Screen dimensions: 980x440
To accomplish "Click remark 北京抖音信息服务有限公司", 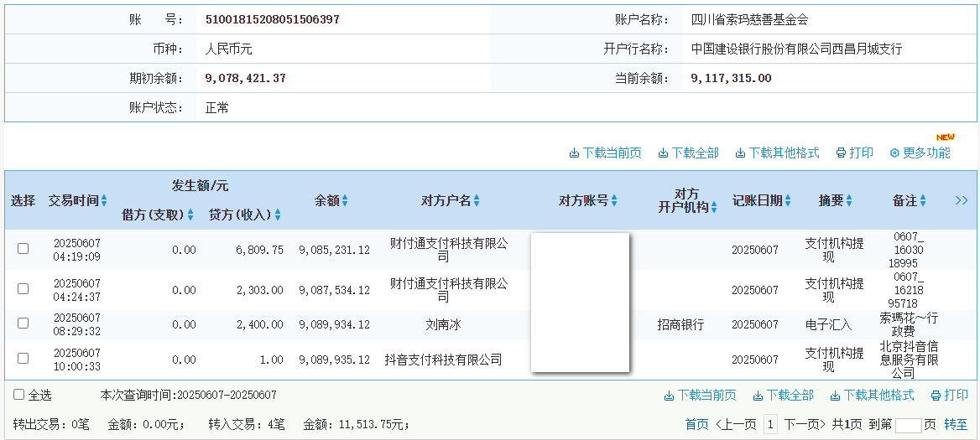I will [909, 360].
